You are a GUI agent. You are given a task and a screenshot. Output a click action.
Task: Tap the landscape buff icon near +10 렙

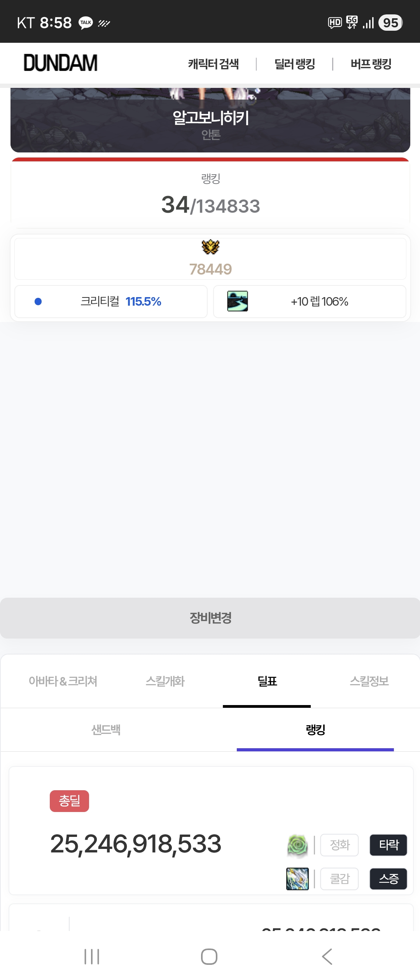pyautogui.click(x=238, y=301)
